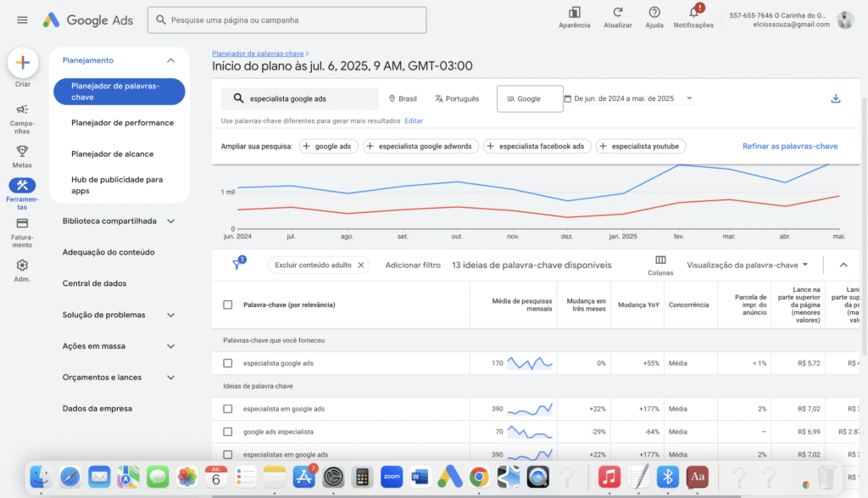Collapse the chart panel with the up chevron
Image resolution: width=868 pixels, height=498 pixels.
click(843, 266)
